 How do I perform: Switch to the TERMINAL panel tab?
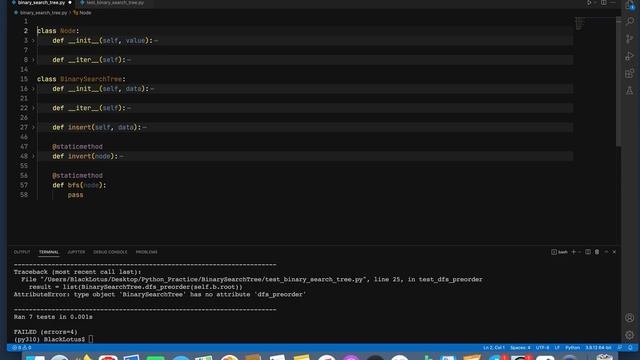point(49,252)
